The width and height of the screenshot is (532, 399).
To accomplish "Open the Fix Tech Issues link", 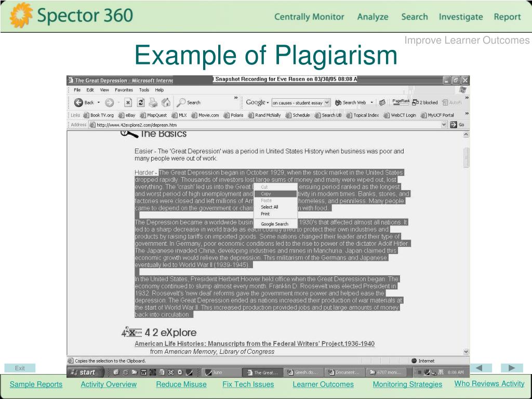I will pyautogui.click(x=248, y=384).
